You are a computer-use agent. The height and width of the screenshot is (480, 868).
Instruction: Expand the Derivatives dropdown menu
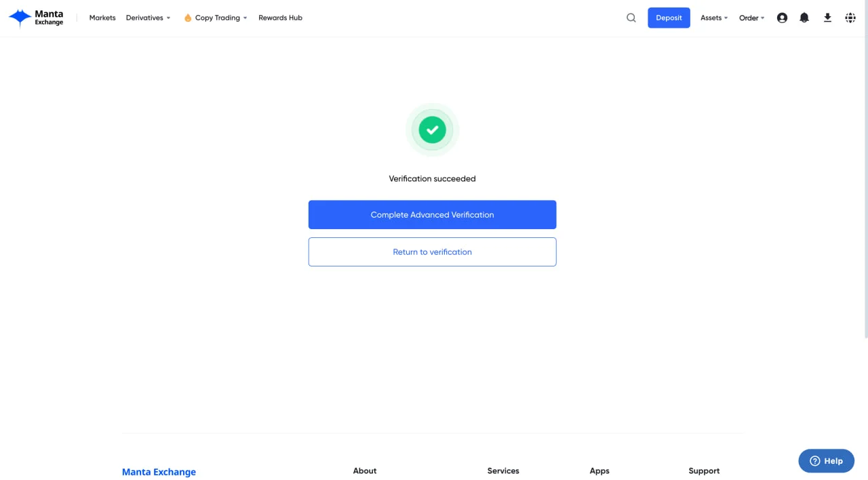click(x=149, y=18)
